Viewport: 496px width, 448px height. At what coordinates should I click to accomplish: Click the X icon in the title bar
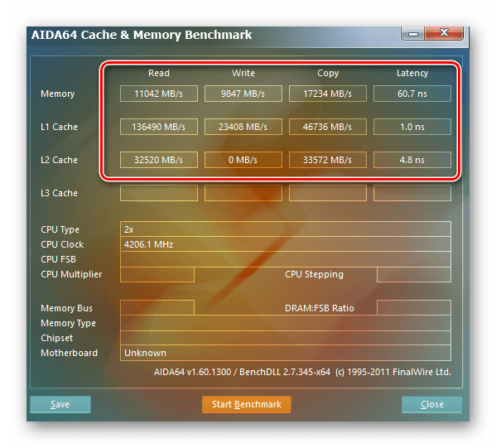[x=444, y=33]
